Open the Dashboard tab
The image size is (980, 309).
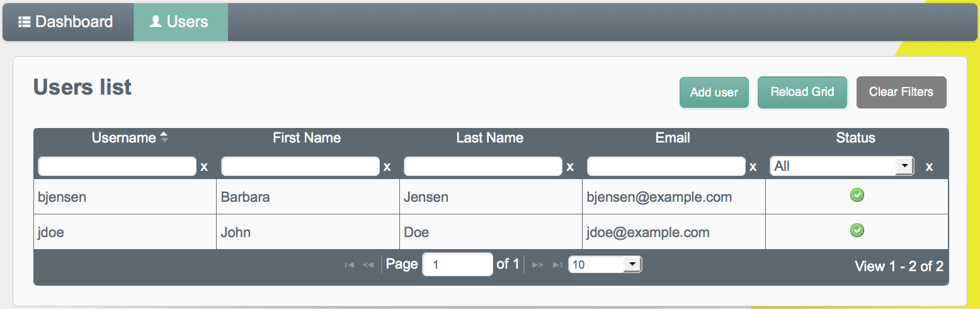point(66,22)
